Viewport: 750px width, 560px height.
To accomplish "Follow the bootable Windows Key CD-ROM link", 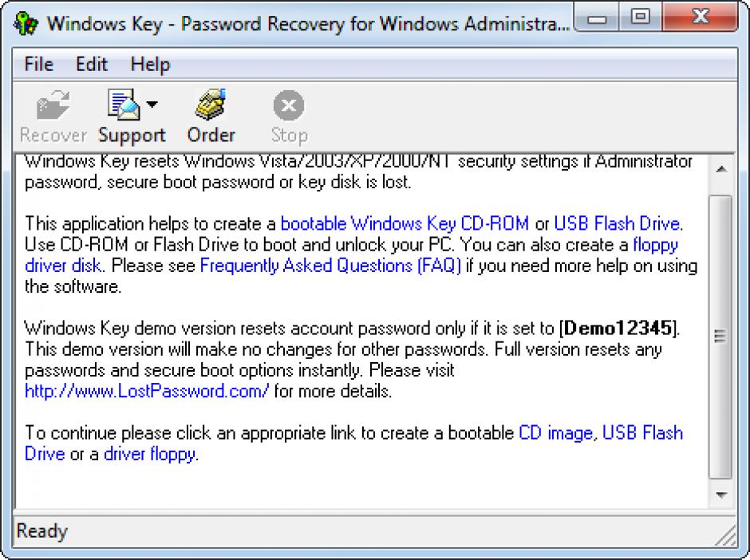I will tap(405, 223).
